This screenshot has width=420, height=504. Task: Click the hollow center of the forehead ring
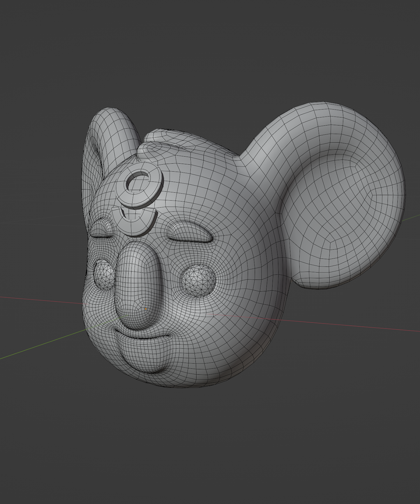tap(136, 182)
